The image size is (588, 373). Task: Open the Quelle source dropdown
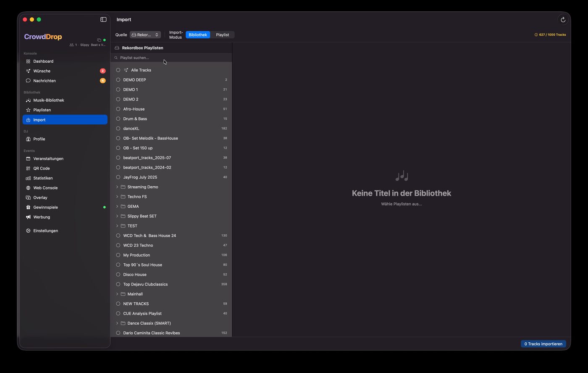(145, 34)
